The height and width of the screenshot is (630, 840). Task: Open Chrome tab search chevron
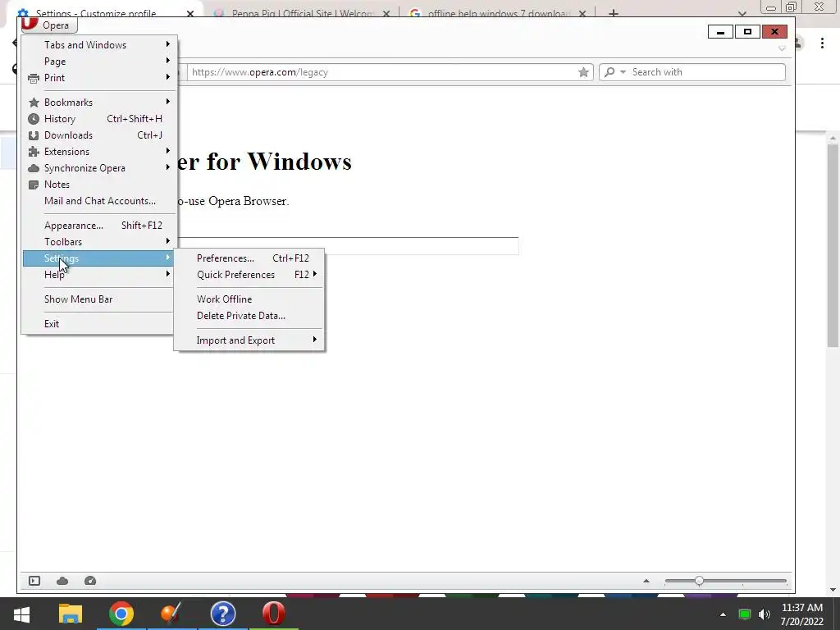click(742, 13)
